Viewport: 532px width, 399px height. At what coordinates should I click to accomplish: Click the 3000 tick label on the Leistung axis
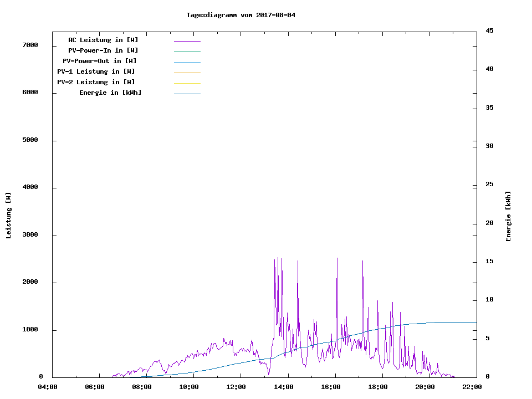(x=30, y=235)
